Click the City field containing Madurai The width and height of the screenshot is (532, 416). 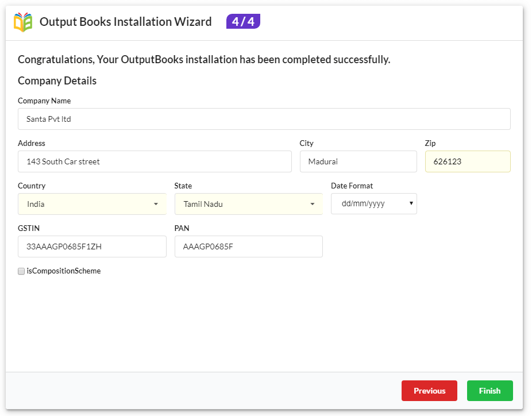(x=358, y=161)
